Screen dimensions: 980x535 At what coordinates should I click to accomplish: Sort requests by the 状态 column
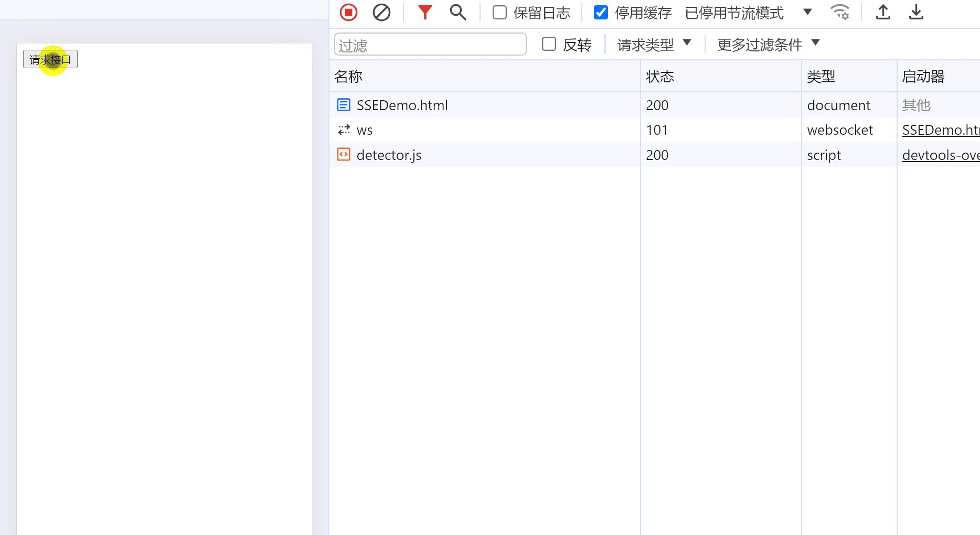(x=661, y=76)
